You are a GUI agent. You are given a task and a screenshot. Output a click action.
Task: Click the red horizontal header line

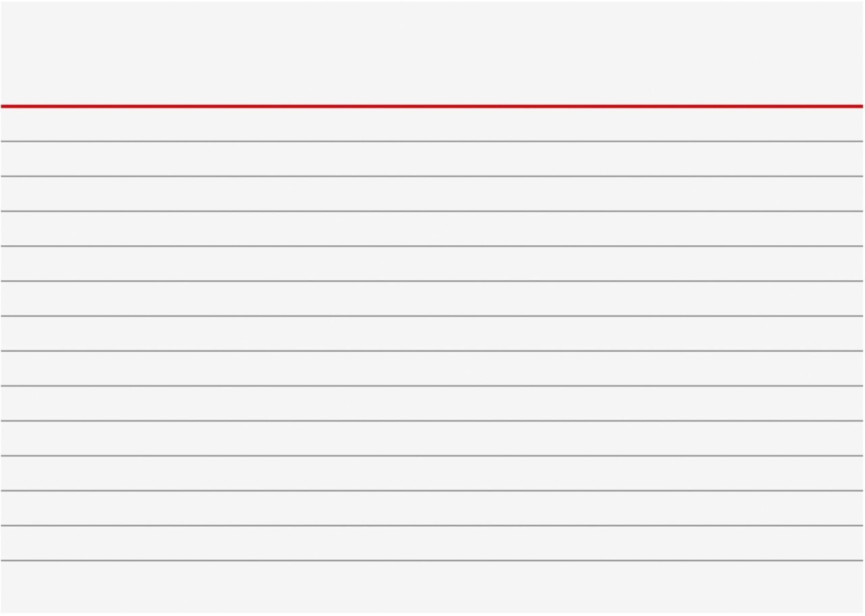point(432,106)
